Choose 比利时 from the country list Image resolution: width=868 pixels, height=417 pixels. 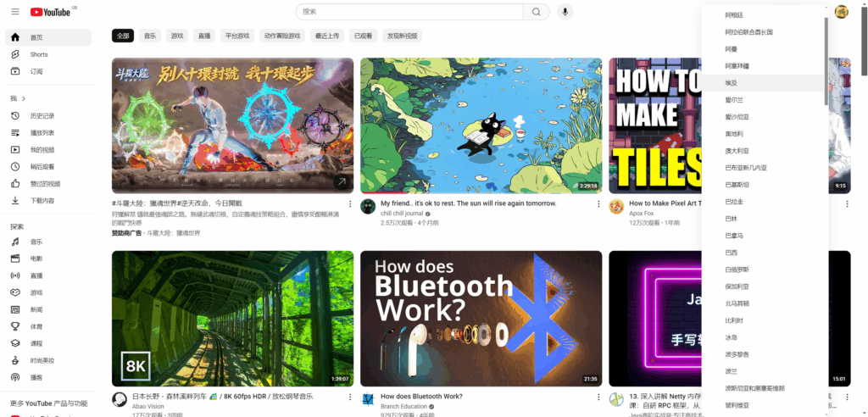pyautogui.click(x=764, y=320)
